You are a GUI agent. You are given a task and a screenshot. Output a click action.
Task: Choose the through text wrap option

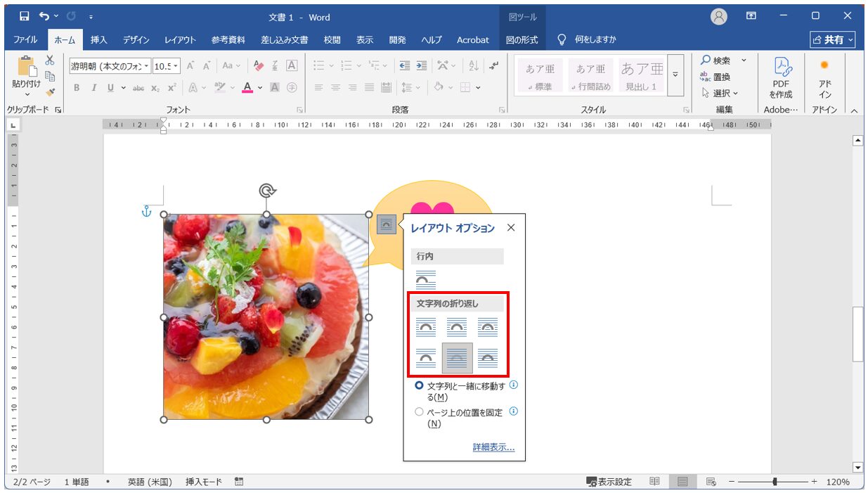pos(487,327)
